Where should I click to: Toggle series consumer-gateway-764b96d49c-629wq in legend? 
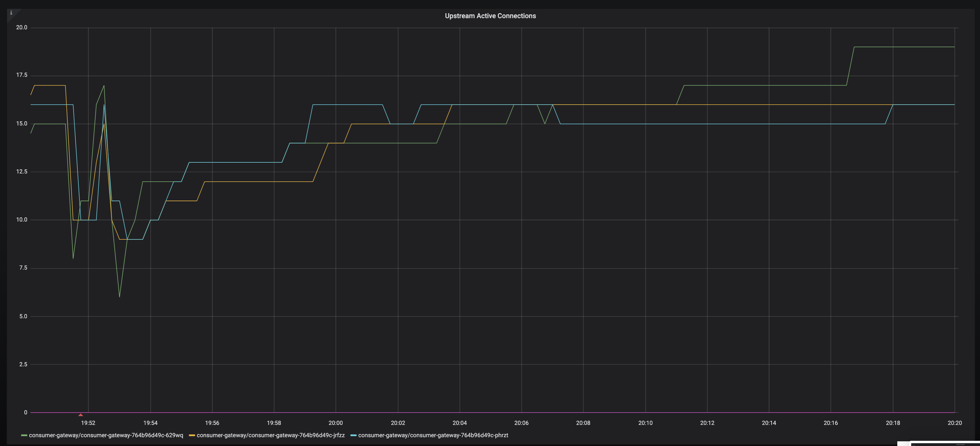click(x=106, y=435)
